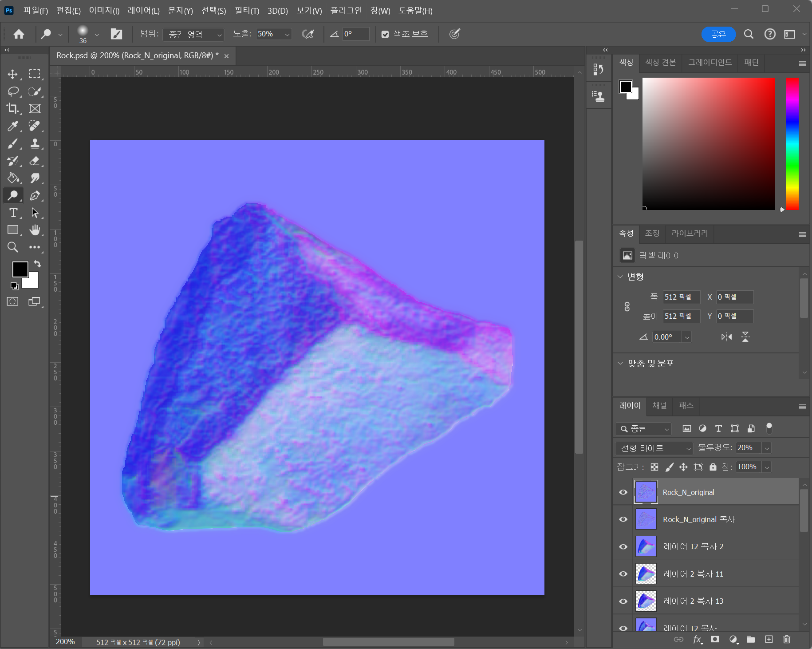Select the Pen tool
Screen dimensions: 812x649
coord(35,195)
